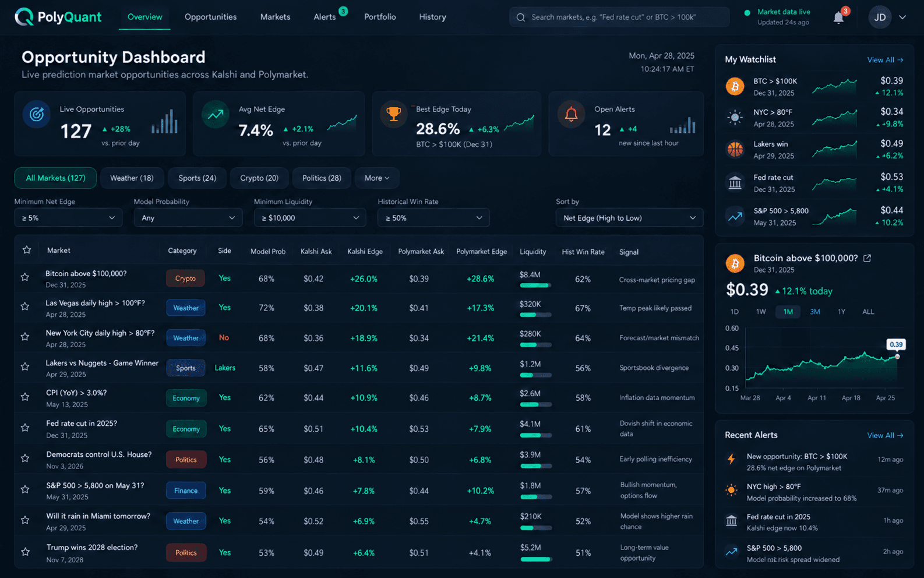Go to the Opportunities tab
The height and width of the screenshot is (578, 924).
(210, 17)
